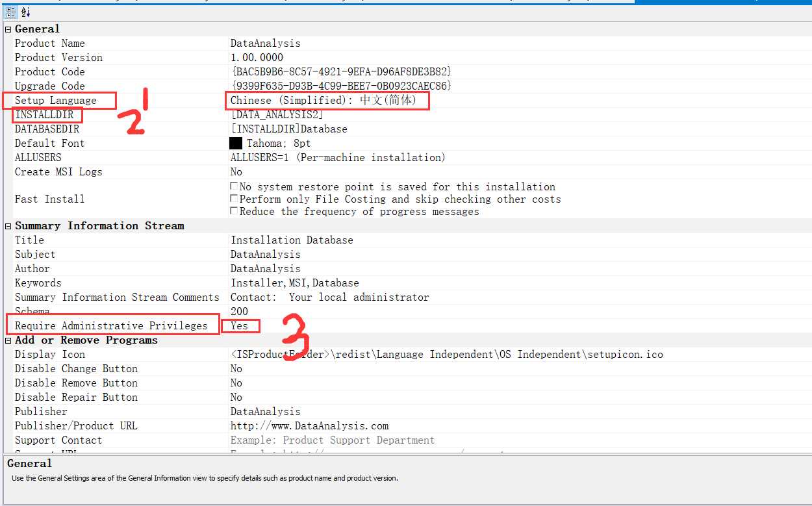Check Perform only File Costing option
The width and height of the screenshot is (812, 506).
(235, 199)
